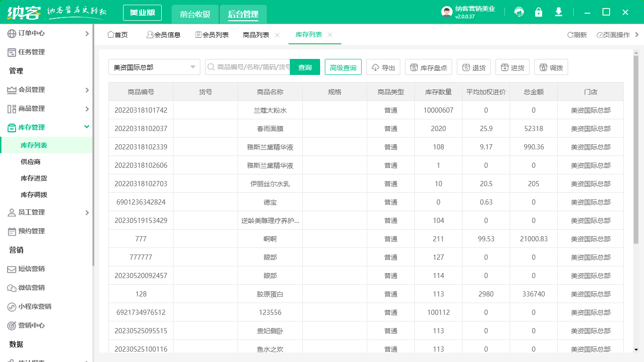Collapse the 库存管理 sidebar section
Viewport: 644px width, 362px height.
coord(86,127)
